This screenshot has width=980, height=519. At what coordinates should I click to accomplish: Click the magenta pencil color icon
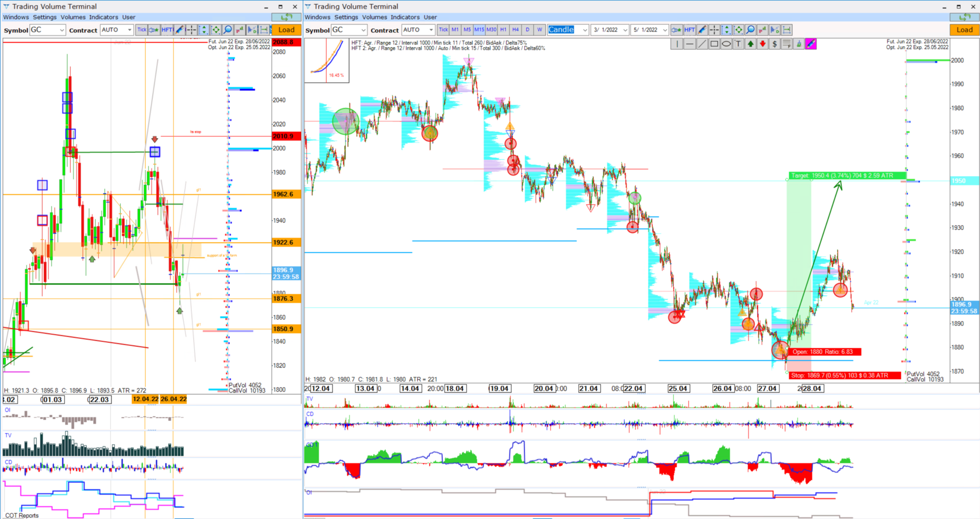tap(811, 44)
